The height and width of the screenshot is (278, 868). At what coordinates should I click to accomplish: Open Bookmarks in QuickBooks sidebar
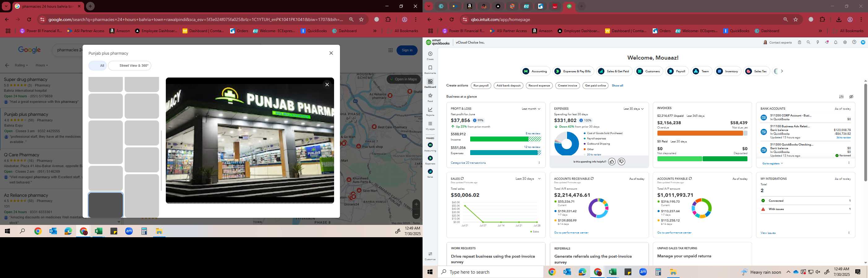pos(430,70)
